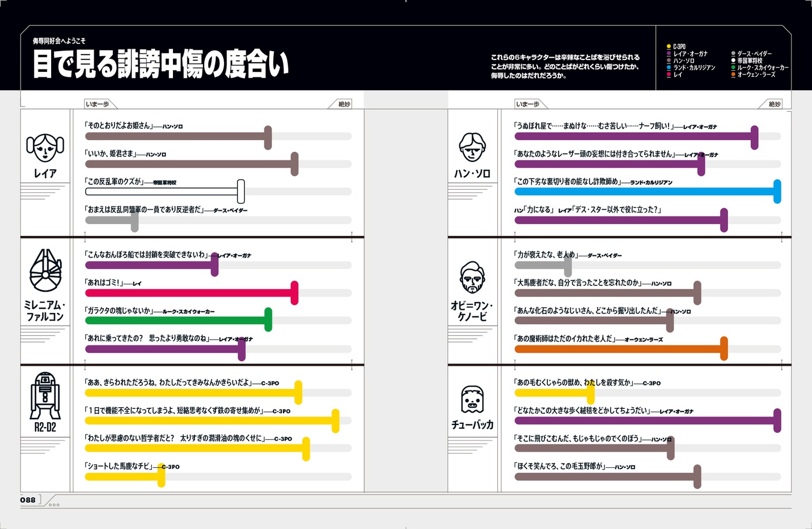Click the Chewbacca face icon
Viewport: 812px width, 529px height.
pos(472,399)
